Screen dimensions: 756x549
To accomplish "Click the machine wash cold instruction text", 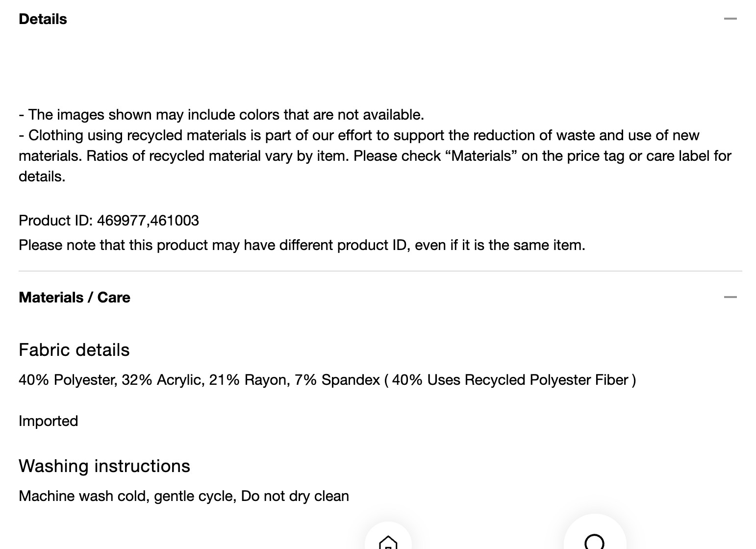I will tap(184, 496).
